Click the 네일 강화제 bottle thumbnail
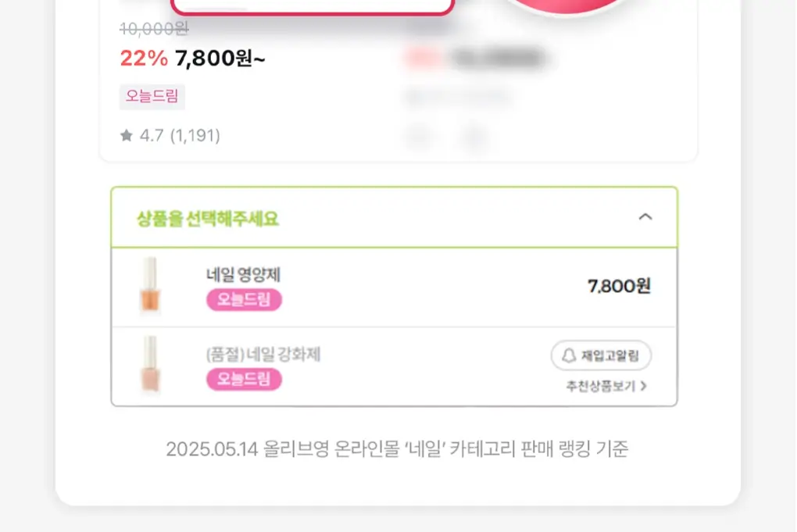The width and height of the screenshot is (797, 532). click(150, 364)
